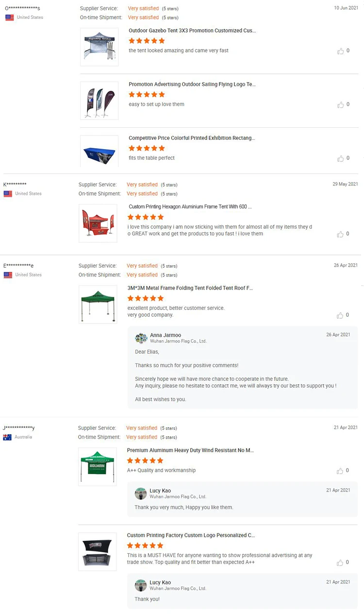The image size is (364, 616).
Task: View the black table cover thumbnail
Action: (x=98, y=551)
